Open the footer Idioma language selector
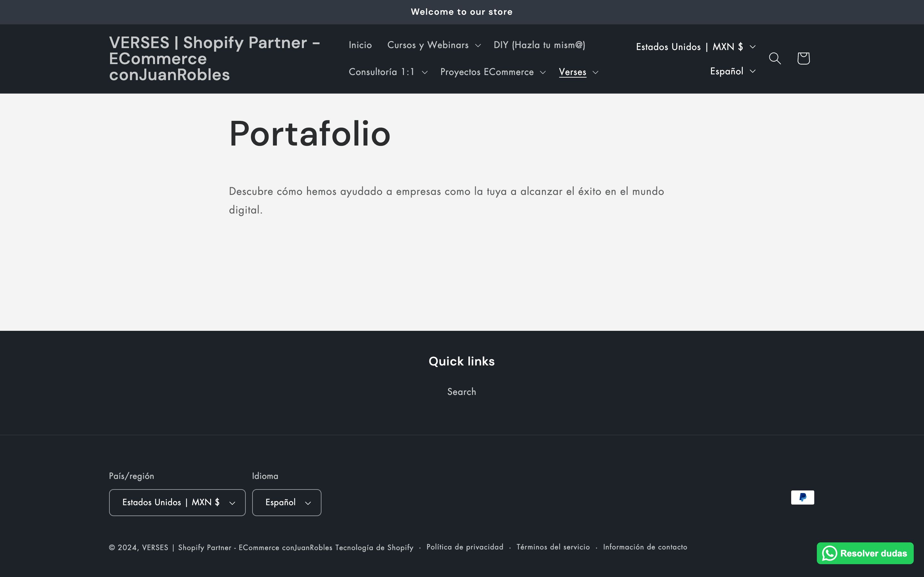Screen dimensions: 924x577 tap(287, 502)
